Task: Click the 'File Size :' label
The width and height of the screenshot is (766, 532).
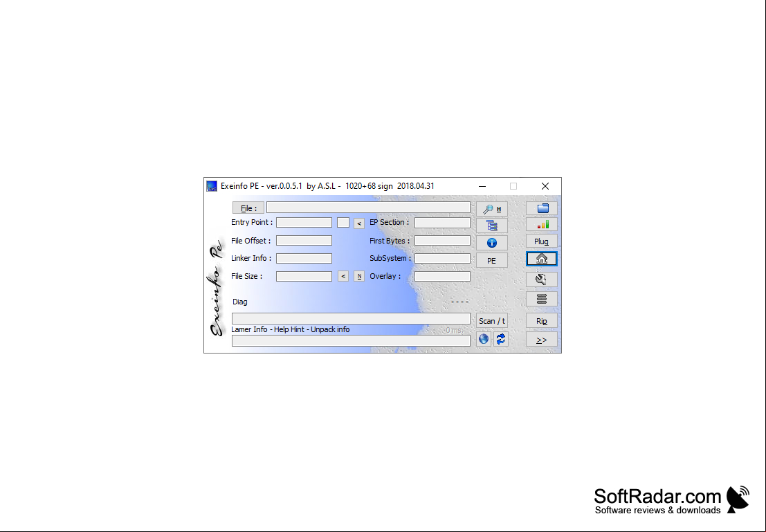Action: 247,277
